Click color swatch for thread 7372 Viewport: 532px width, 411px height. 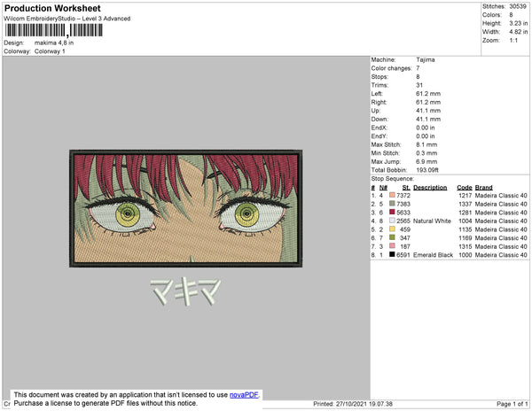tap(392, 195)
